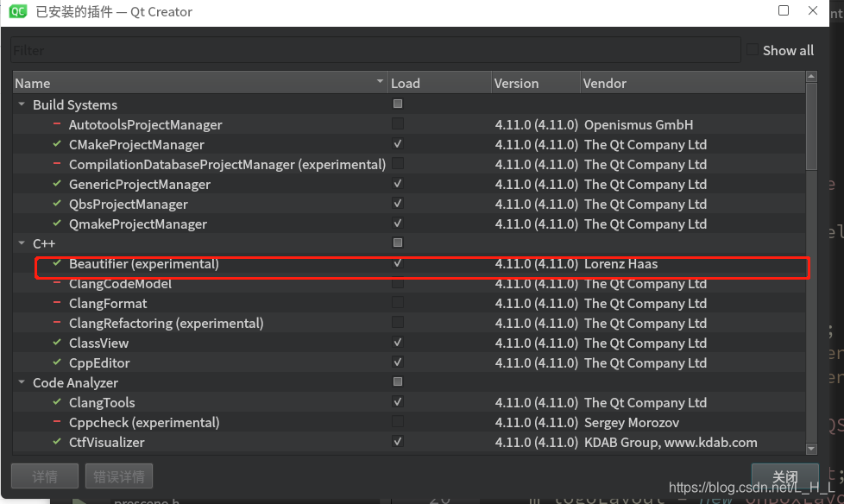
Task: Collapse the Code Analyzer group
Action: [22, 381]
